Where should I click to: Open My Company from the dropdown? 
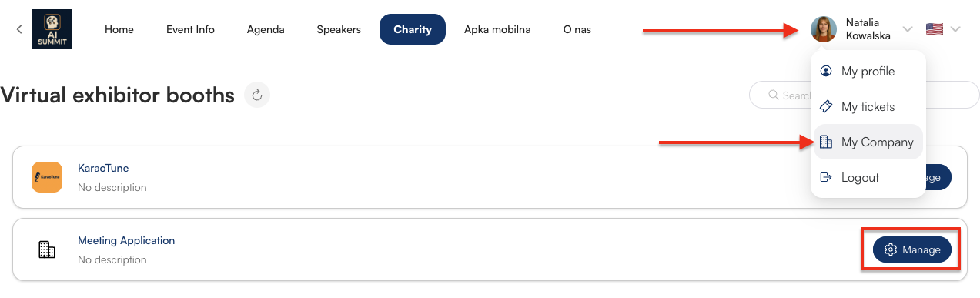[868, 142]
